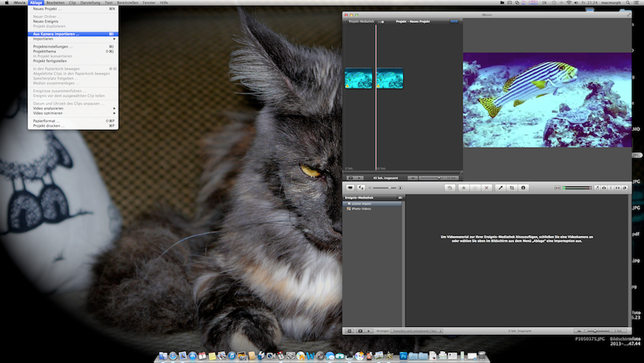Viewport: 644px width, 363px height.
Task: Launch iMovie star icon in the Dock
Action: tap(388, 356)
